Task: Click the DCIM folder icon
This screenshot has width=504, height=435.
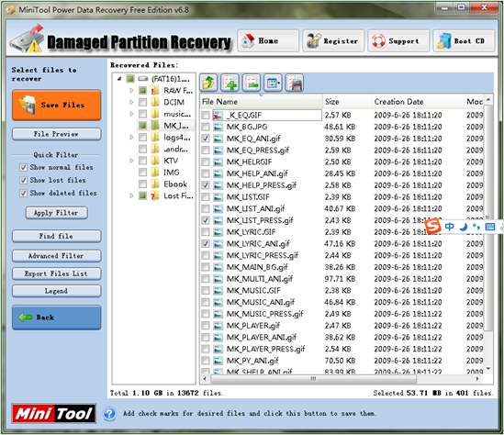Action: coord(155,102)
